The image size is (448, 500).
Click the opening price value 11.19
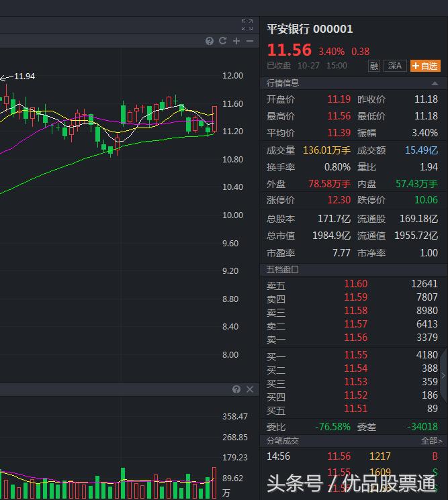[339, 99]
